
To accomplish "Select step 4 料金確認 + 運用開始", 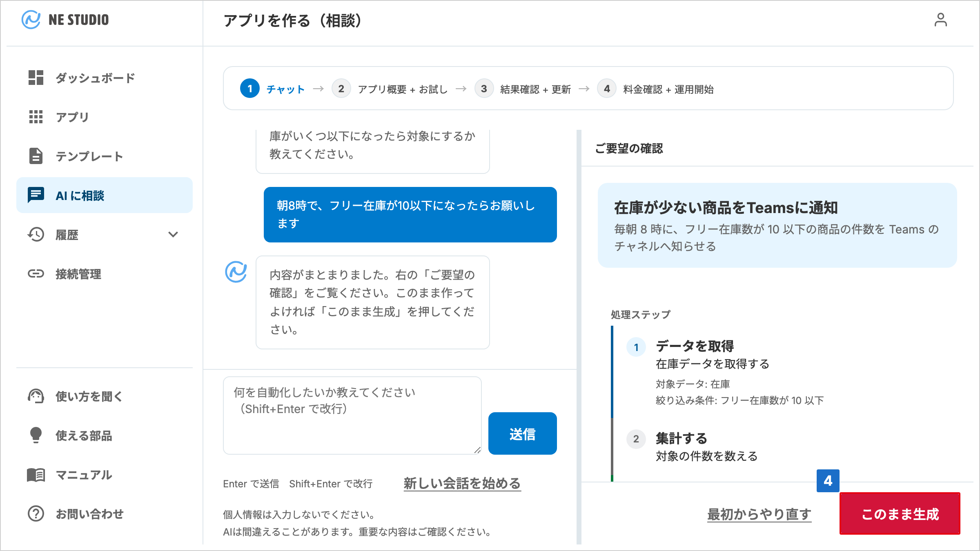I will [x=655, y=89].
